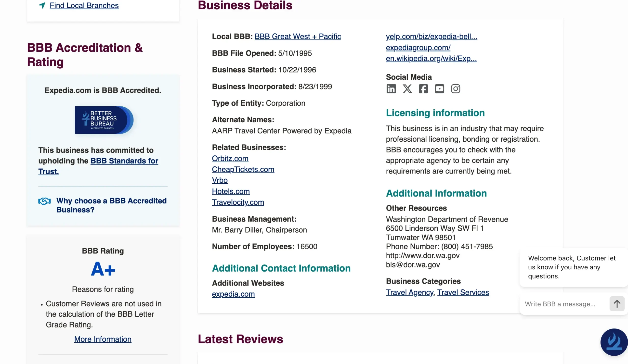Click AARP Travel Center Powered by Expedia

(282, 131)
